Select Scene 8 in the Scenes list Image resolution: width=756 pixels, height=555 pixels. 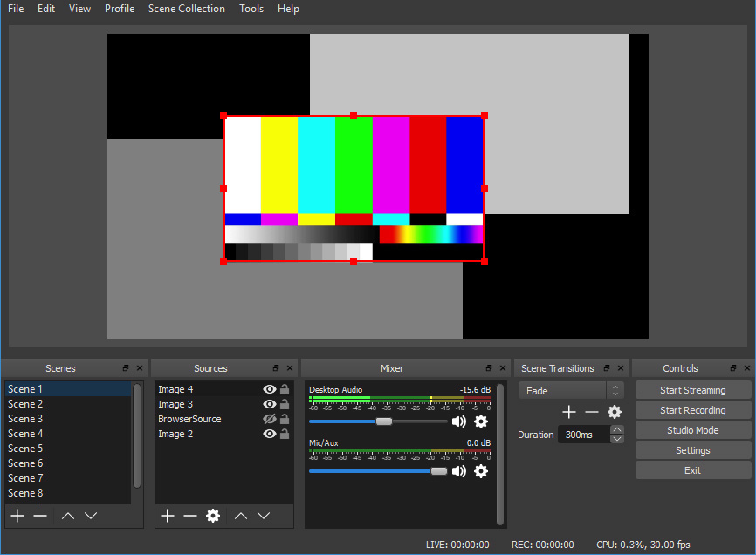coord(67,493)
